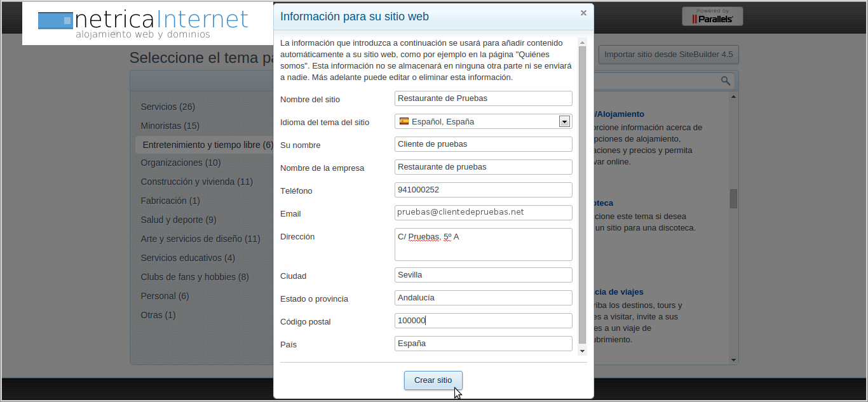This screenshot has width=868, height=402.
Task: Select the Servicios (26) category
Action: [168, 107]
